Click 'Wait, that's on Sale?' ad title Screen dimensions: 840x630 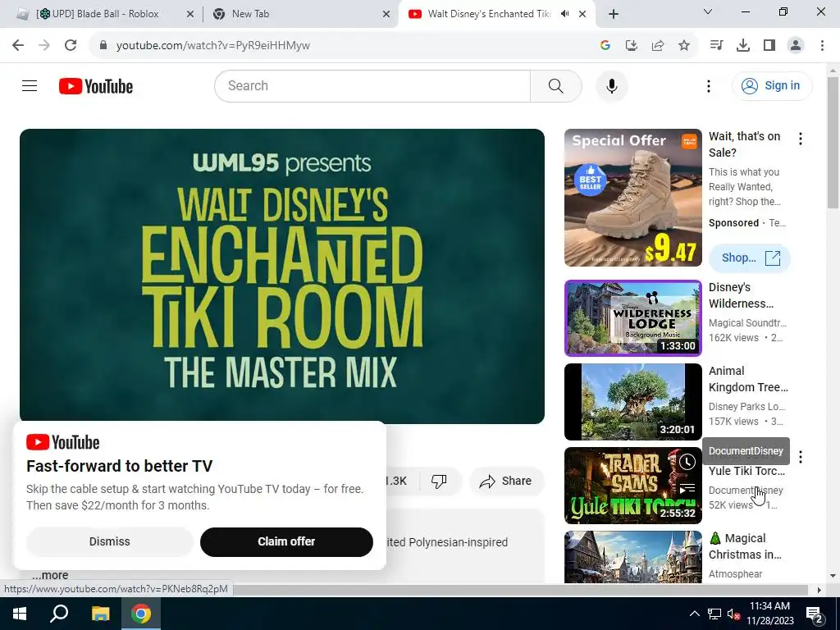(x=745, y=144)
